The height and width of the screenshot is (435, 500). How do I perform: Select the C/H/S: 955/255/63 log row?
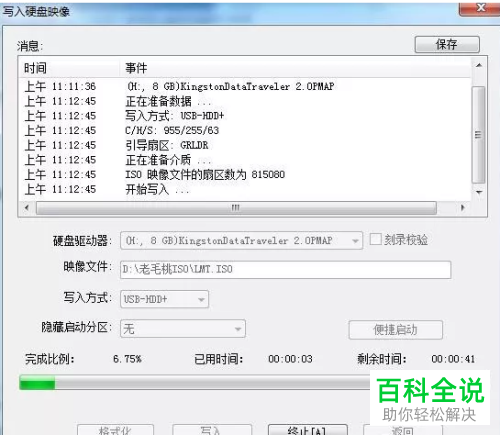coord(245,130)
